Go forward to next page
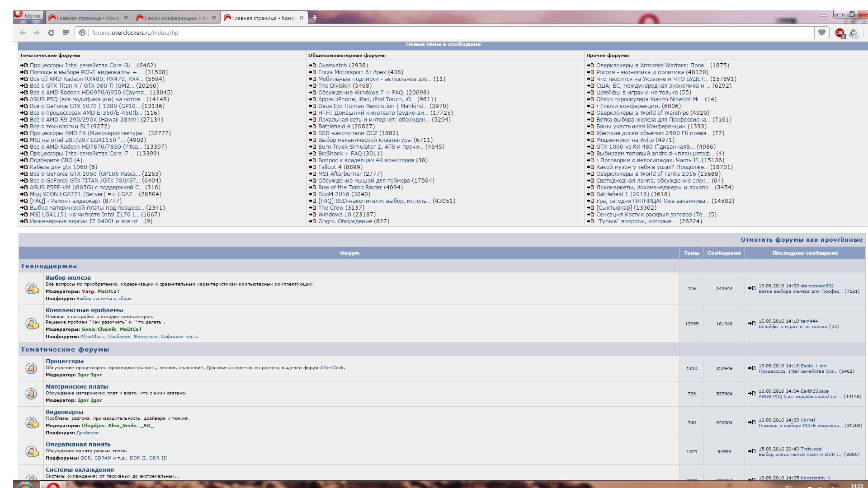The image size is (868, 488). (37, 33)
